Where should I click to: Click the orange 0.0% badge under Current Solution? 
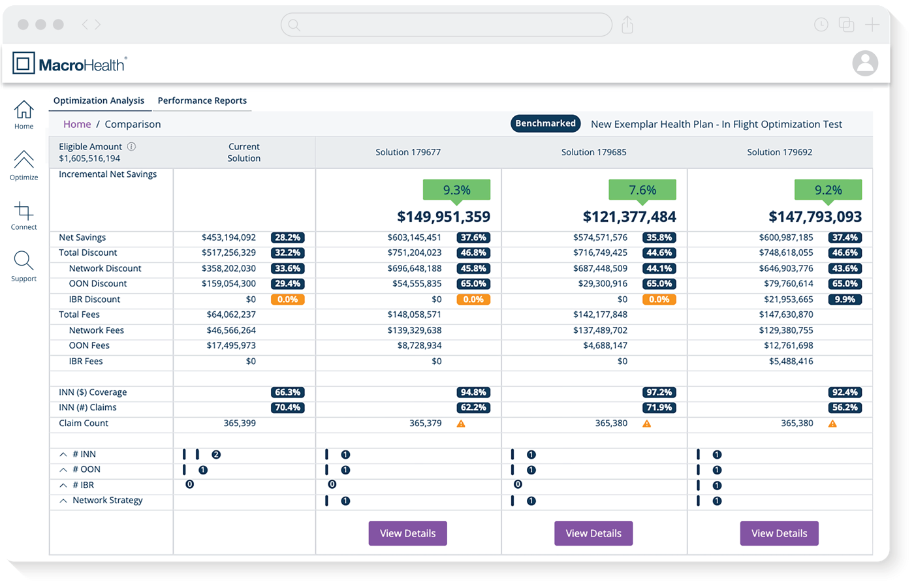(x=288, y=300)
